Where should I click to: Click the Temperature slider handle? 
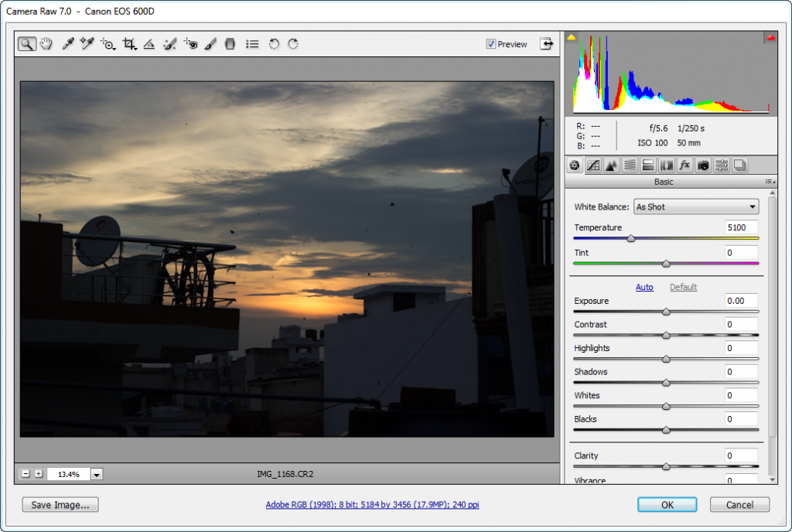tap(631, 239)
